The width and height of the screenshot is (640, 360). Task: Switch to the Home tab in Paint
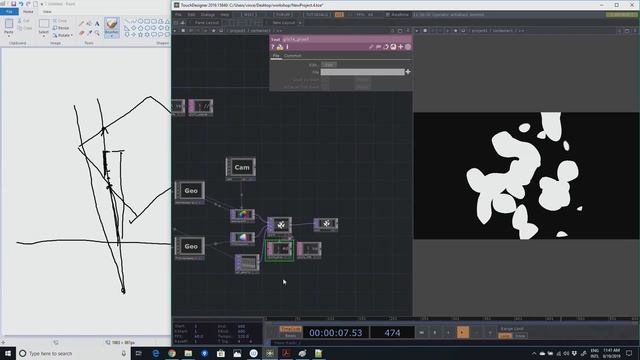(28, 12)
